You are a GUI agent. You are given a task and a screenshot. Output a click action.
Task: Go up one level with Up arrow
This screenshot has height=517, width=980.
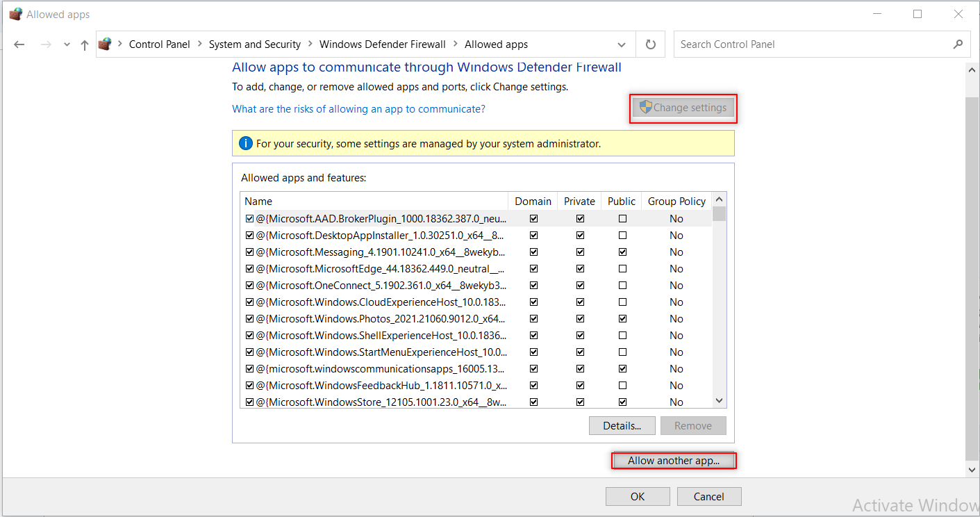(x=85, y=44)
